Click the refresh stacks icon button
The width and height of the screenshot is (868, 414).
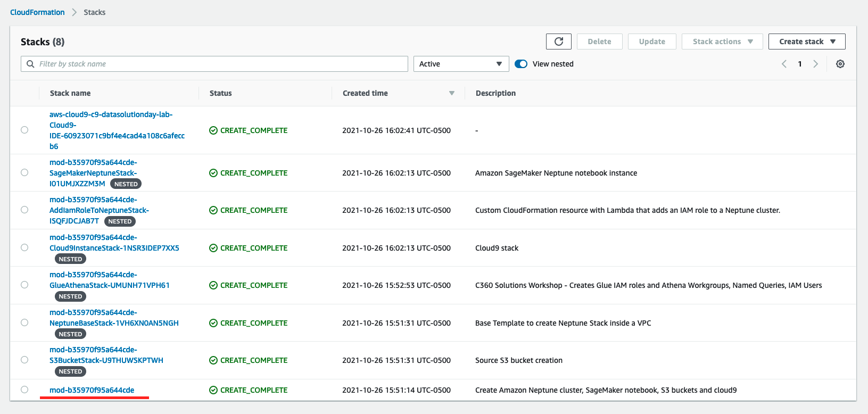click(x=558, y=42)
